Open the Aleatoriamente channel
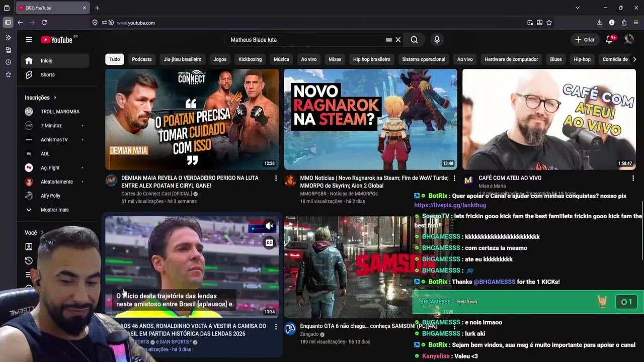 tap(55, 182)
